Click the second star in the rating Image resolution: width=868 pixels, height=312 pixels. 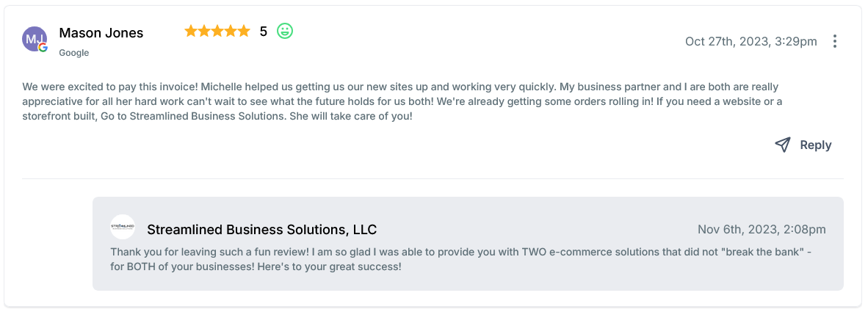(204, 31)
